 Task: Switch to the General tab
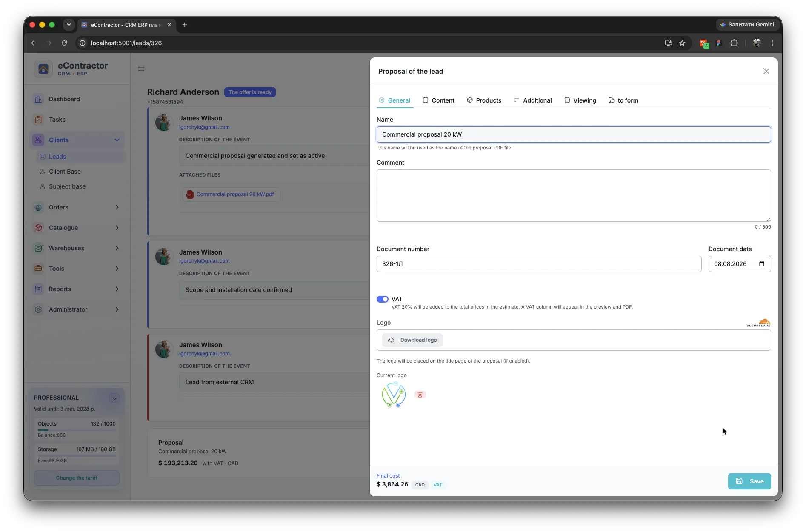[394, 100]
